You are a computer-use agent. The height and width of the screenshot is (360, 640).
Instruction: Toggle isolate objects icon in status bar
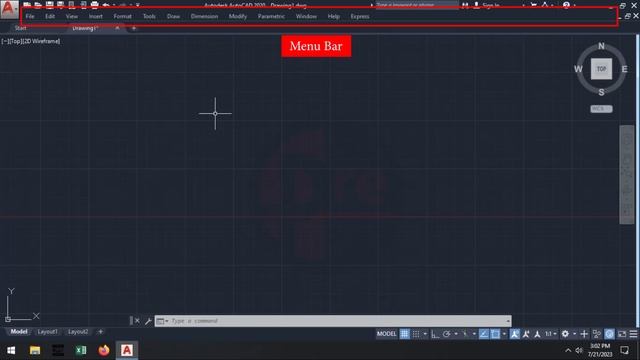pos(597,334)
